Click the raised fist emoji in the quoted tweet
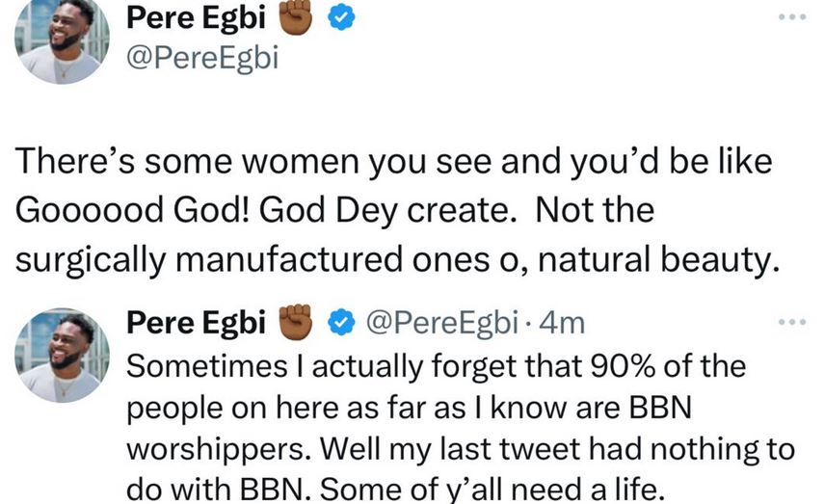 pos(297,324)
